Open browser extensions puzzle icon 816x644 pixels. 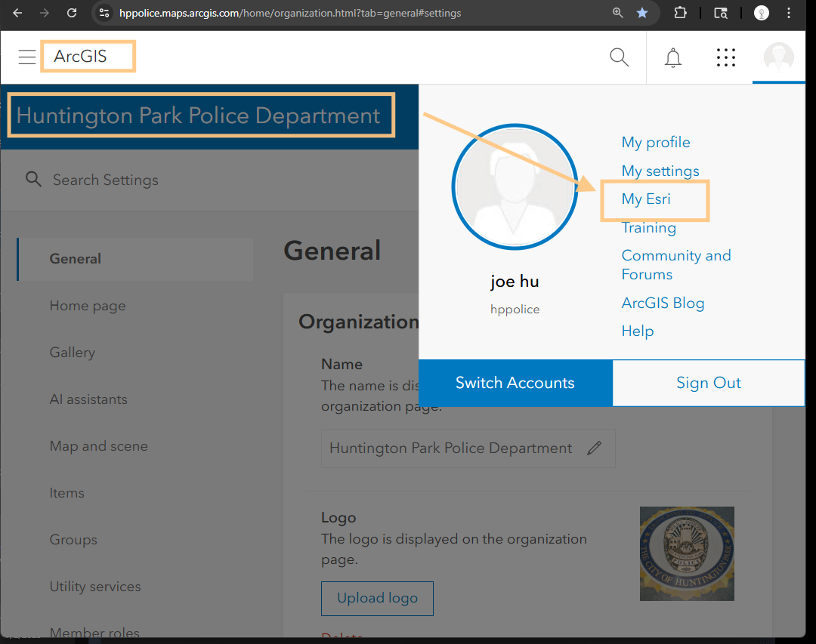tap(680, 13)
